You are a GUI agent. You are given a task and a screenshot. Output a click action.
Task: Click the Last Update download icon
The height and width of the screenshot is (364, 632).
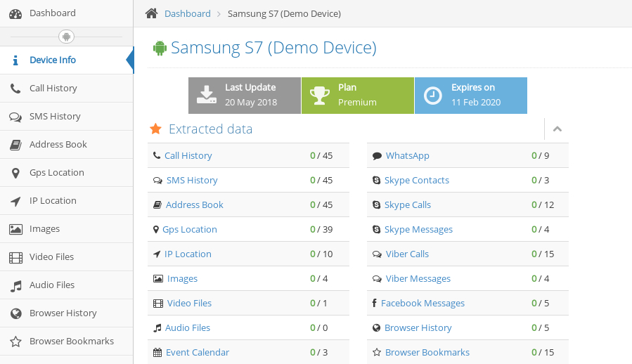(x=207, y=95)
